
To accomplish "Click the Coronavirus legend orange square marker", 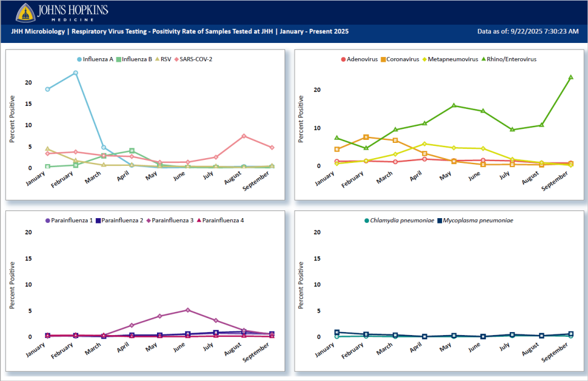I will (x=383, y=59).
